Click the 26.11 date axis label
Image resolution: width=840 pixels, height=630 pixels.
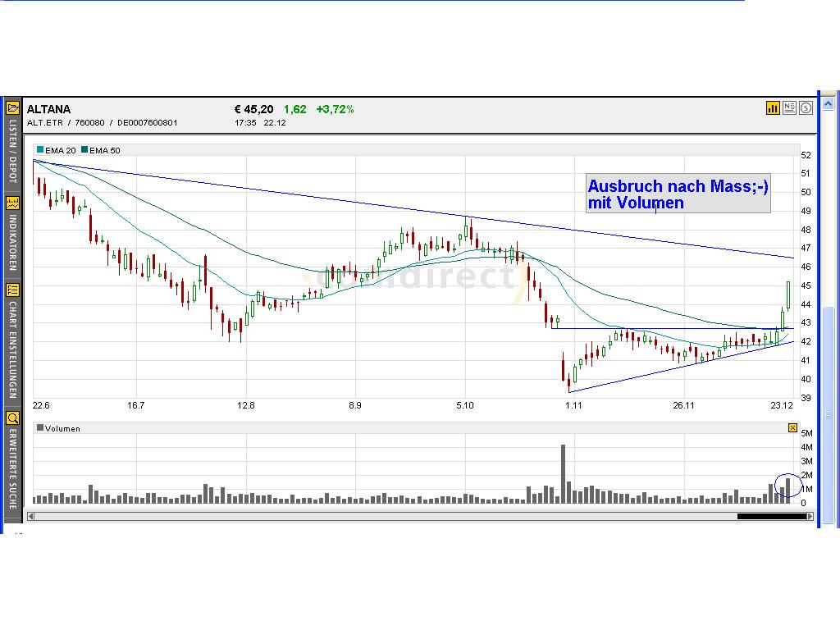coord(683,405)
